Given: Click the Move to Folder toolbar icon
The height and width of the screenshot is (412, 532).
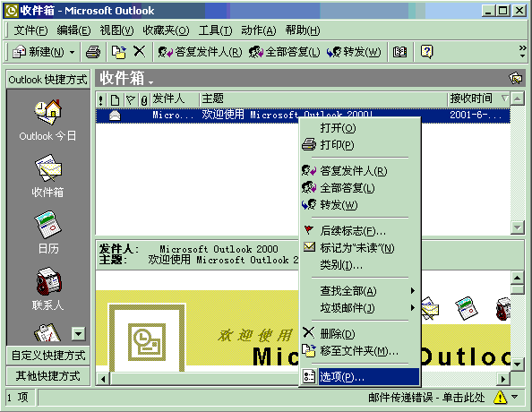Looking at the screenshot, I should pyautogui.click(x=119, y=52).
